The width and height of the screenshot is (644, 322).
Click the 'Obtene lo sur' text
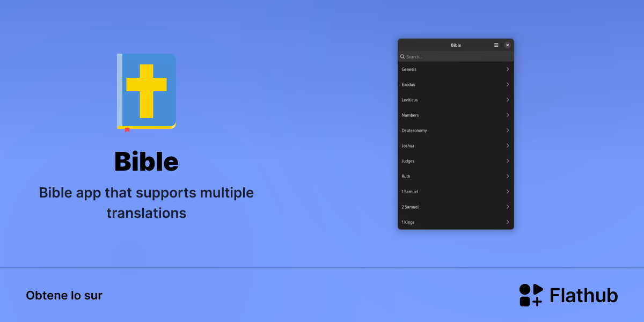(64, 295)
